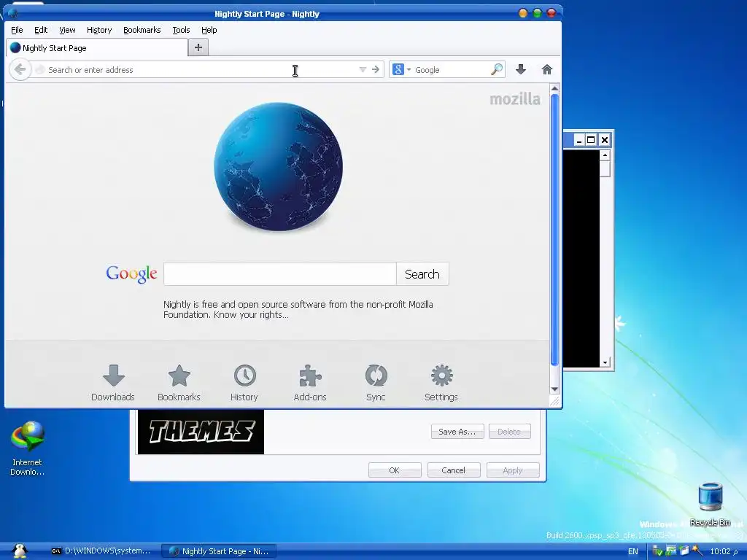
Task: Click the browser scrollbar up arrow
Action: pos(554,88)
